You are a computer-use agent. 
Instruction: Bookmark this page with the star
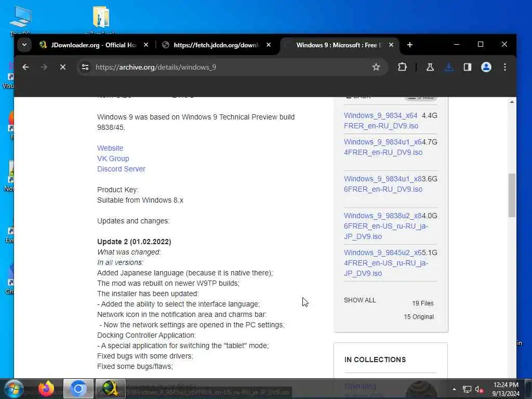(376, 67)
